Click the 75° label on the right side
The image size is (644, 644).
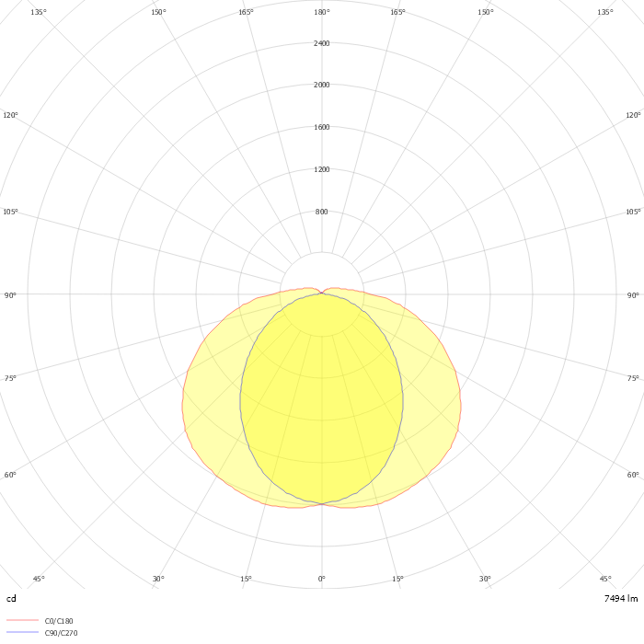click(633, 378)
